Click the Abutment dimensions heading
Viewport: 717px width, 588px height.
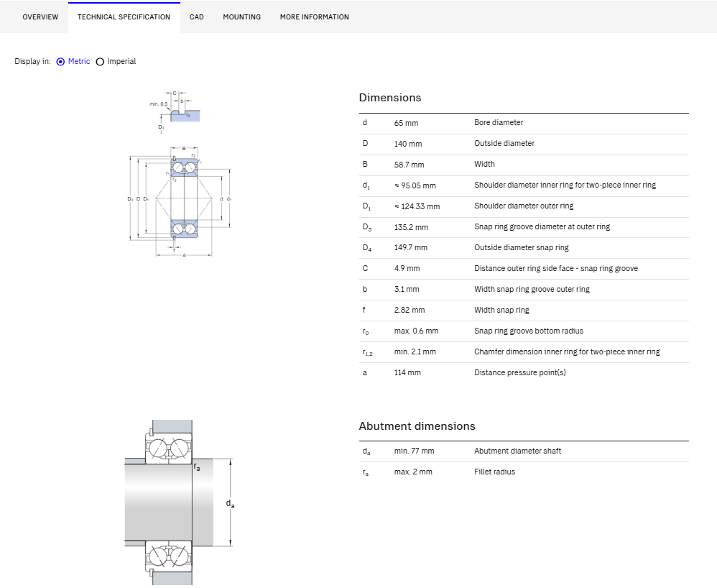tap(417, 426)
